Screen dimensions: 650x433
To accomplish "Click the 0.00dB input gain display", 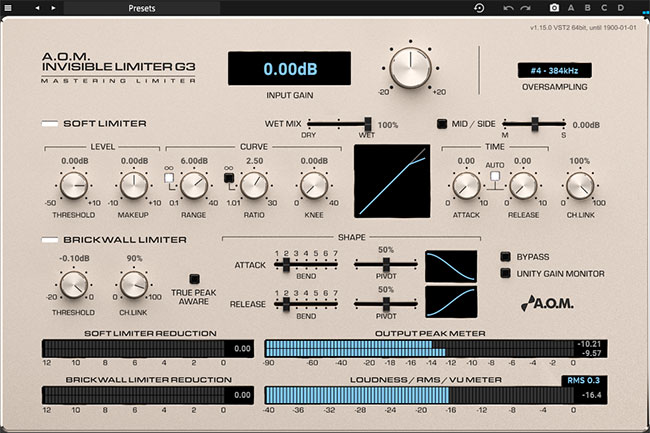I will (x=289, y=68).
